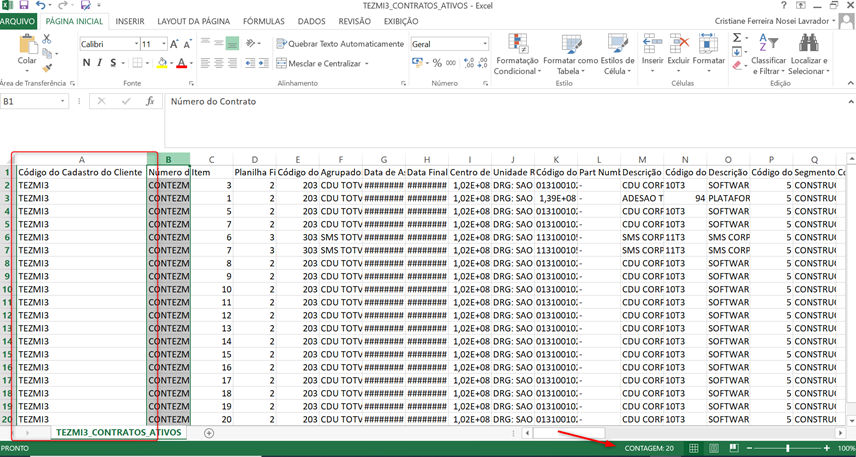Toggle bold formatting N
856x457 pixels.
(86, 63)
